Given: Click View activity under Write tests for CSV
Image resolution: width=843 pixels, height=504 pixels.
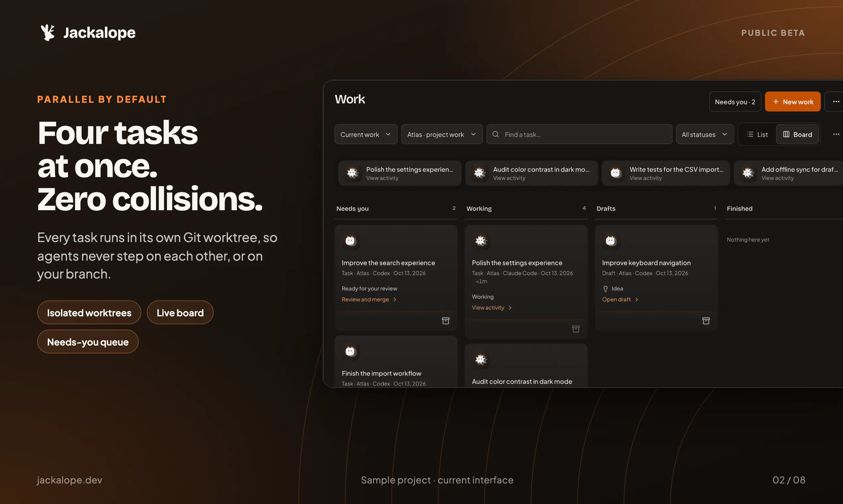Looking at the screenshot, I should (646, 178).
